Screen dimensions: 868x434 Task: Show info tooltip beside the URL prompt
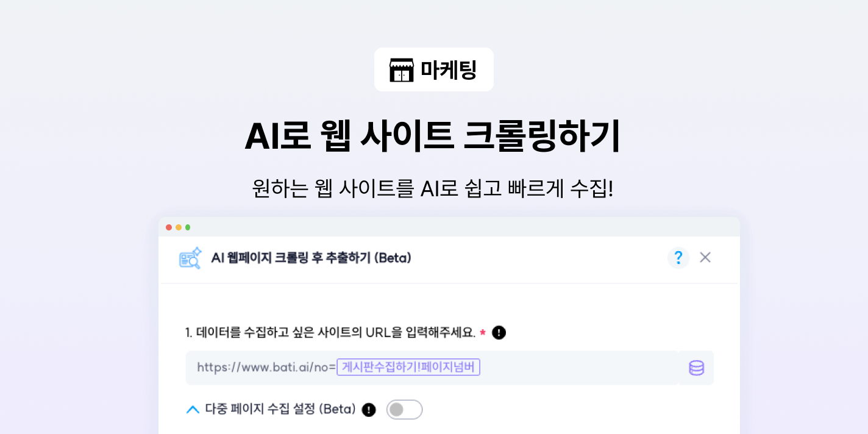499,333
